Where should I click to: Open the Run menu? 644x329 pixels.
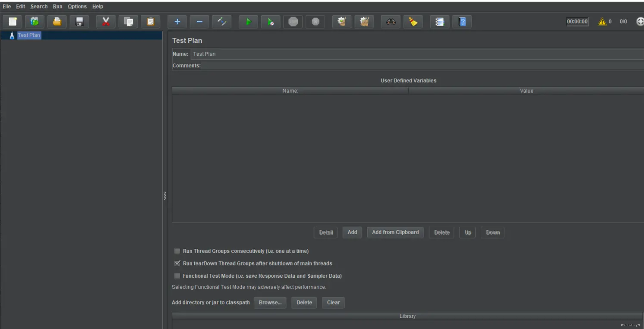58,7
